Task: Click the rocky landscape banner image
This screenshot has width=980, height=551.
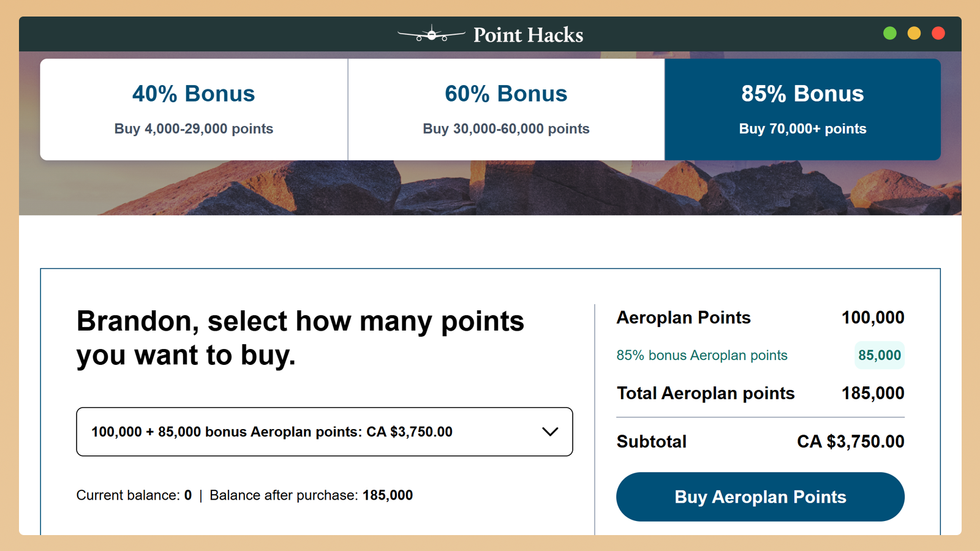Action: click(x=490, y=189)
